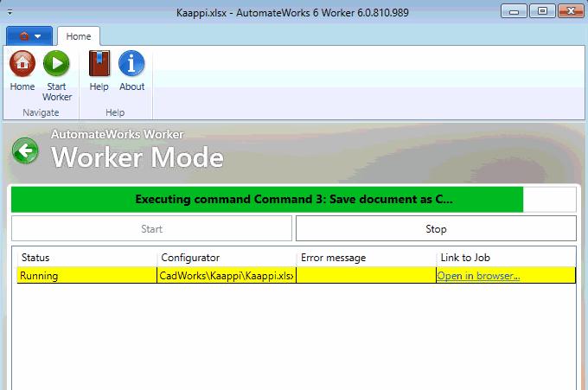588x390 pixels.
Task: Click the disabled Start button
Action: coord(151,229)
